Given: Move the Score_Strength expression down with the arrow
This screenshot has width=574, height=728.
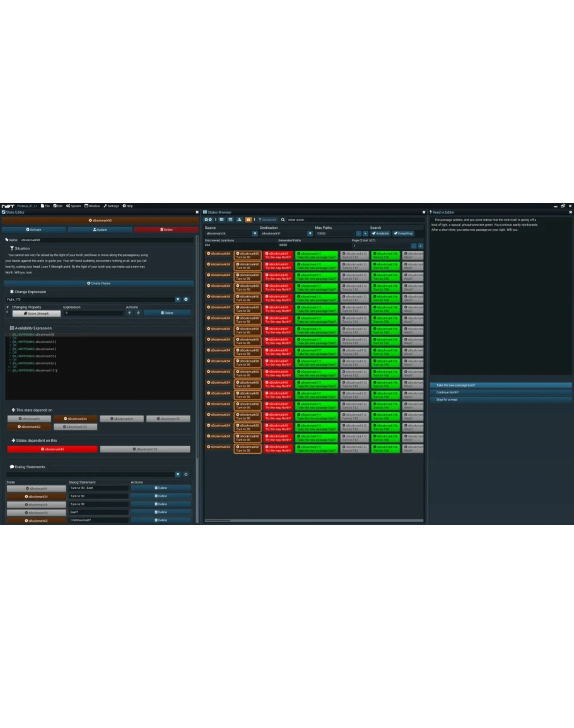Looking at the screenshot, I should (x=138, y=313).
